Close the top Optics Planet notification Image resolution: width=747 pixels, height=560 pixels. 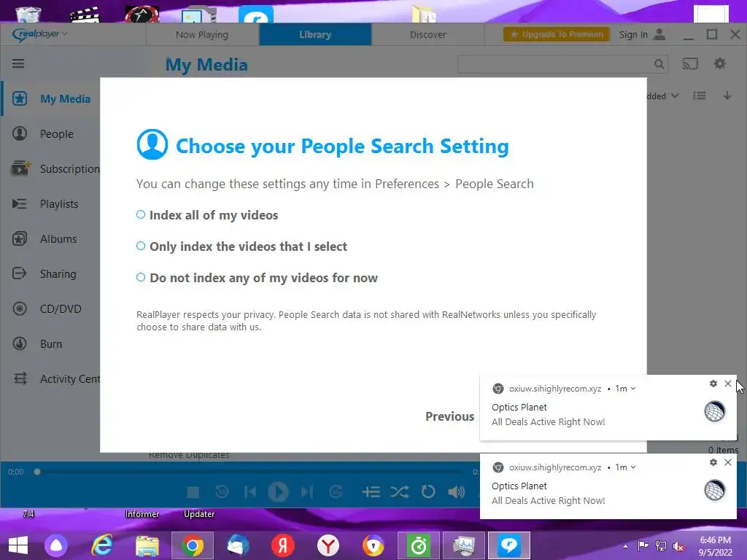(x=728, y=384)
